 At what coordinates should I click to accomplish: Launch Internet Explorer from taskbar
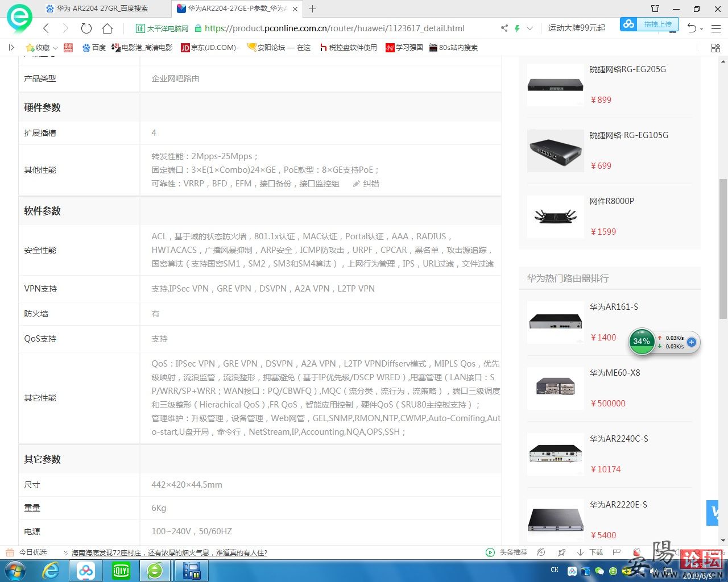tap(51, 571)
